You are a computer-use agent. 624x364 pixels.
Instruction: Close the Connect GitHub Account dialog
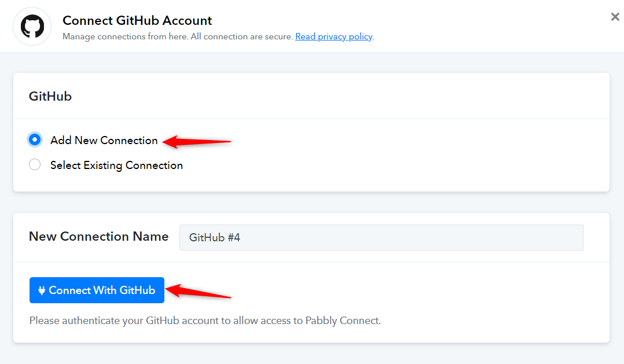(x=615, y=17)
